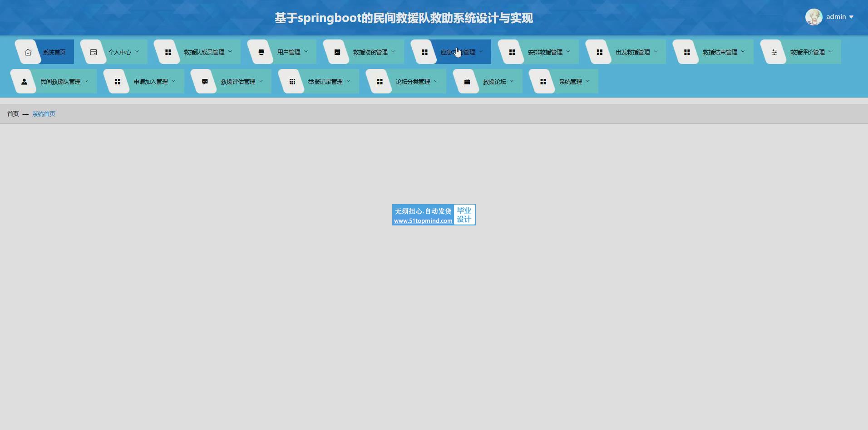
Task: Expand the 系统管理 chevron
Action: [x=588, y=81]
